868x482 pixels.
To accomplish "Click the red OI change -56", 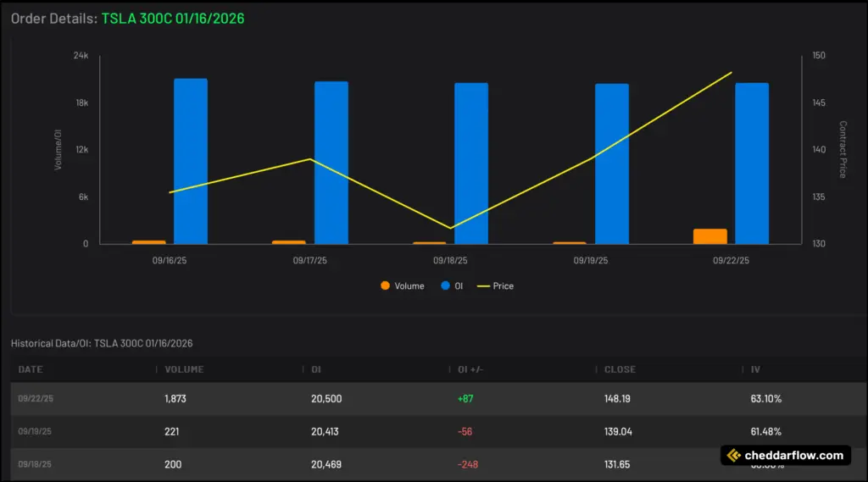I will point(465,432).
